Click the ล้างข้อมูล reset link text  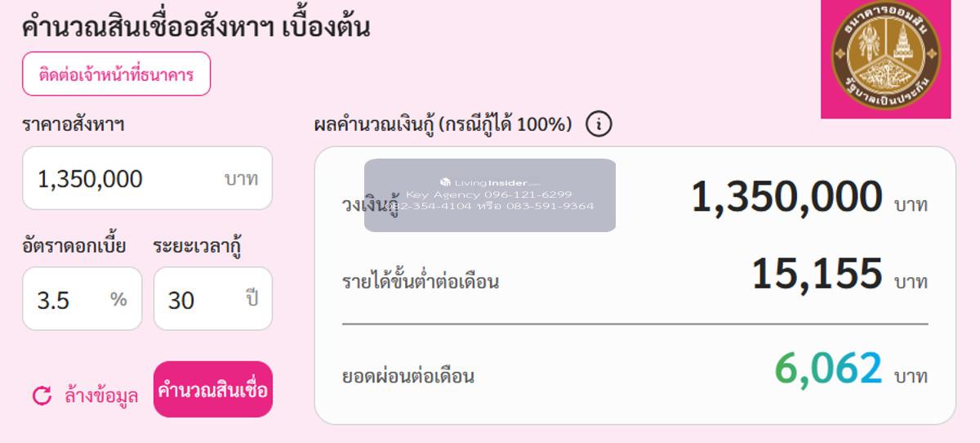tap(101, 396)
